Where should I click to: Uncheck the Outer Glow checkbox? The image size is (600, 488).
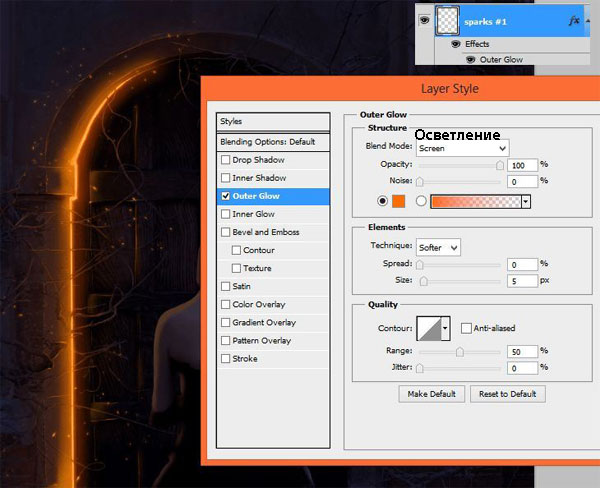[x=225, y=196]
